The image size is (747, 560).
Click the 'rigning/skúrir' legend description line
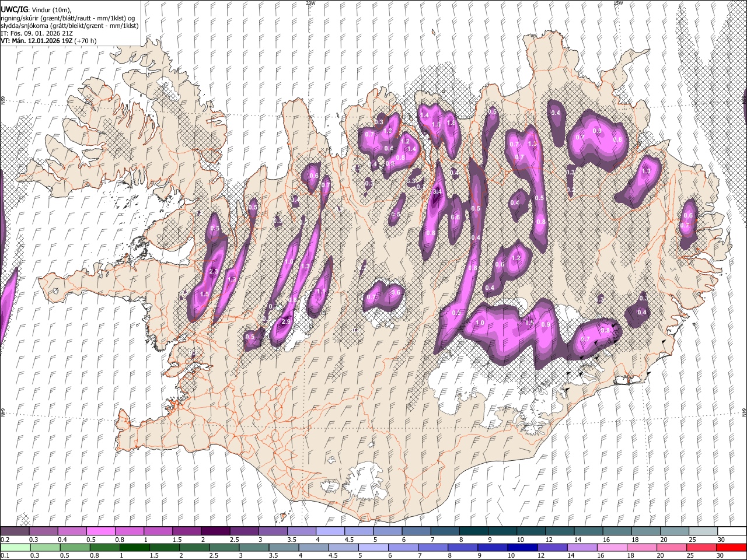pos(68,18)
